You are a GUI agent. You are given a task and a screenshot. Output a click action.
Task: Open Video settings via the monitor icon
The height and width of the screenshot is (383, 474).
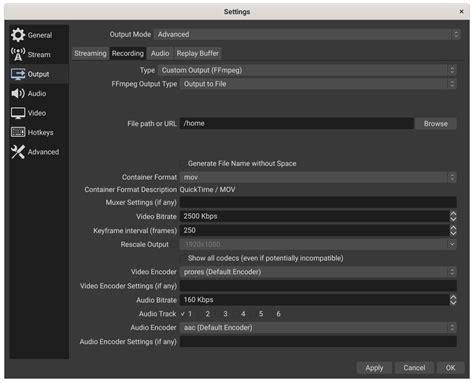point(18,113)
